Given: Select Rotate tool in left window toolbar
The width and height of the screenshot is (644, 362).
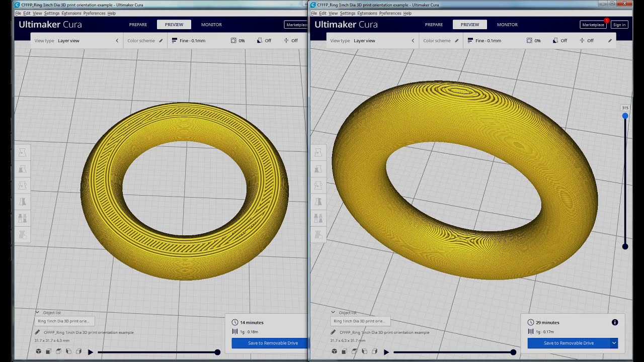Looking at the screenshot, I should [22, 186].
